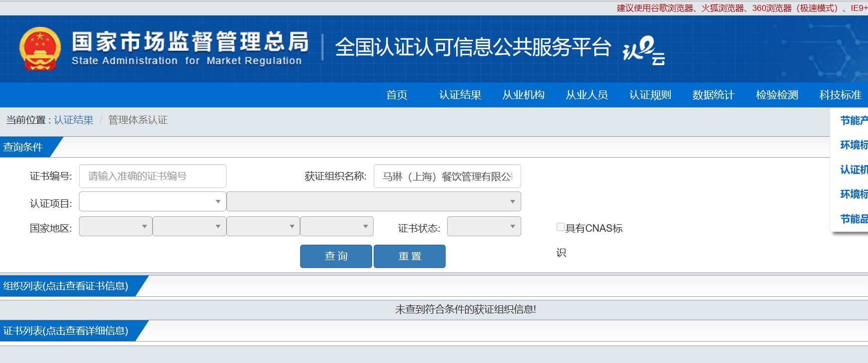Expand the 证书状态 dropdown
Screen dimensions: 868x363
[x=484, y=226]
